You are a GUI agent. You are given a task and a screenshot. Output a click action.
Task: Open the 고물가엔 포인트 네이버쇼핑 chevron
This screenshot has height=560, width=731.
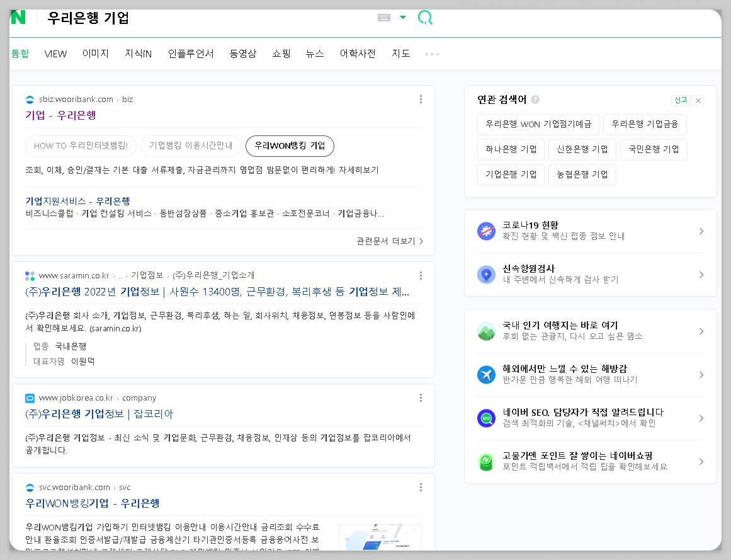[x=701, y=462]
